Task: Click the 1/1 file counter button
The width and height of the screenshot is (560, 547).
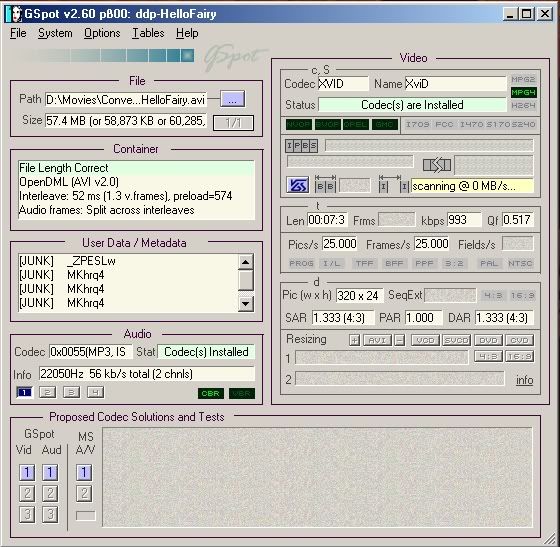Action: (x=233, y=123)
